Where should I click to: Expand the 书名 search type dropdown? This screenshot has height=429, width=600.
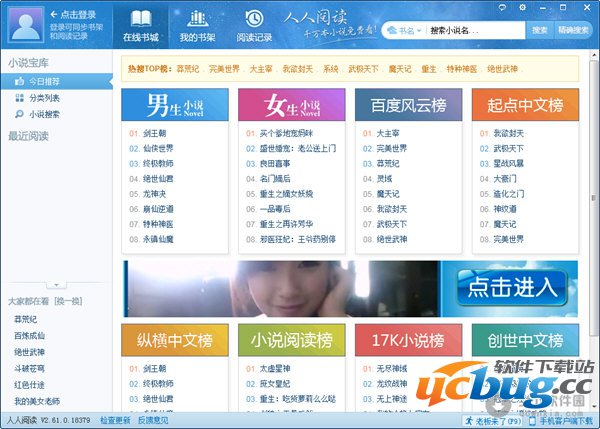pos(407,30)
